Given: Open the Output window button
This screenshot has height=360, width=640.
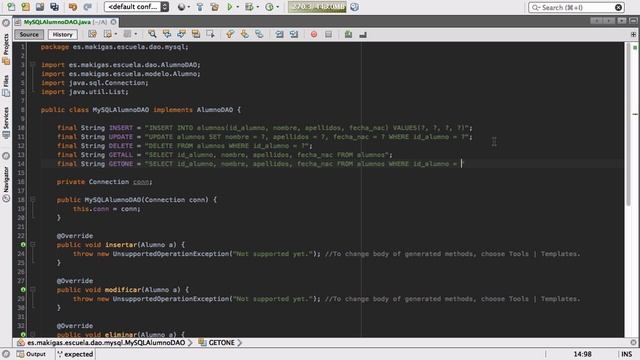Looking at the screenshot, I should (x=32, y=354).
